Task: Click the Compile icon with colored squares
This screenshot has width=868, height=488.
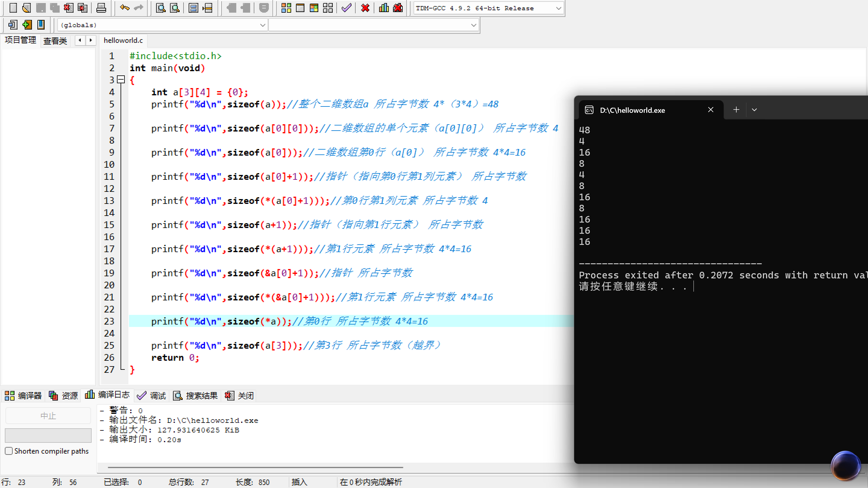Action: (x=286, y=8)
